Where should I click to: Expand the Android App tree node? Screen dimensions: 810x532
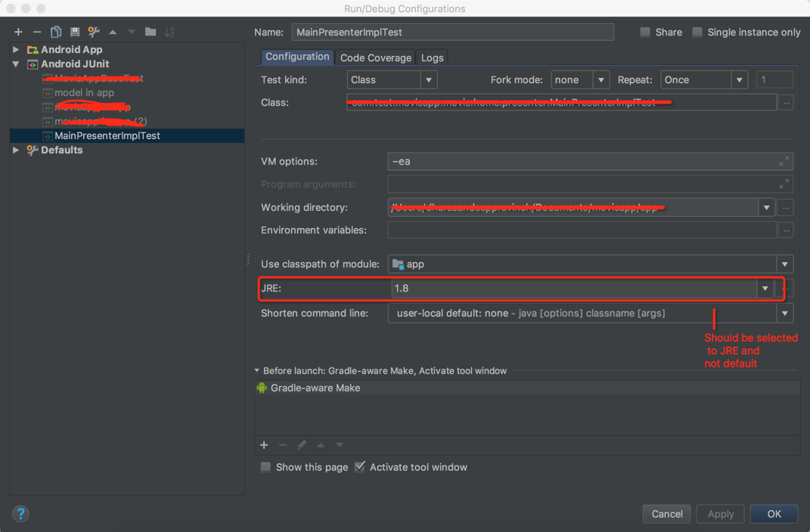[x=16, y=50]
